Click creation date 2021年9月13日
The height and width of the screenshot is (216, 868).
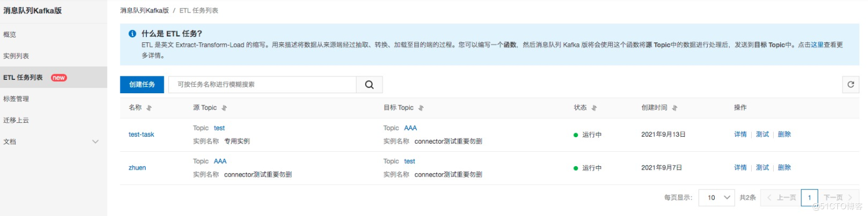point(663,134)
